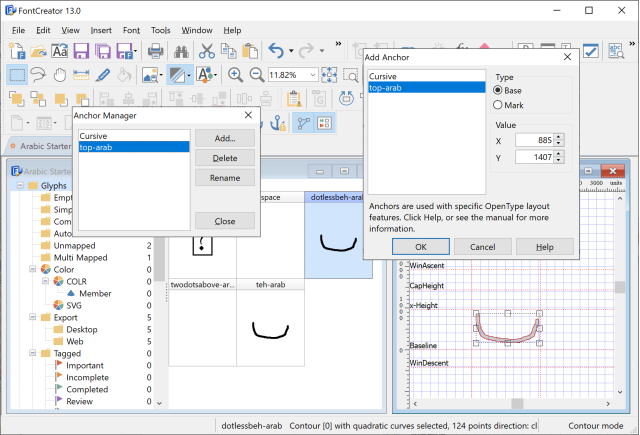Collapse the Glyphs tree node
This screenshot has height=435, width=640.
pyautogui.click(x=18, y=186)
